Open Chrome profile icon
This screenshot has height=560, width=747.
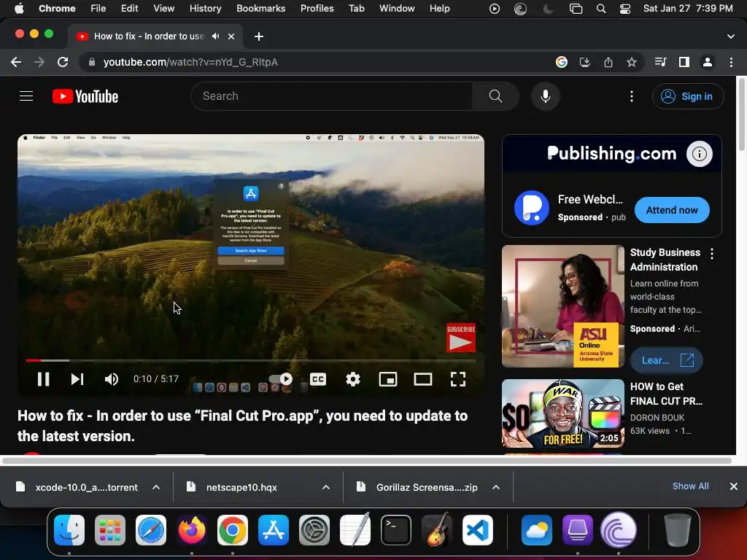[708, 62]
